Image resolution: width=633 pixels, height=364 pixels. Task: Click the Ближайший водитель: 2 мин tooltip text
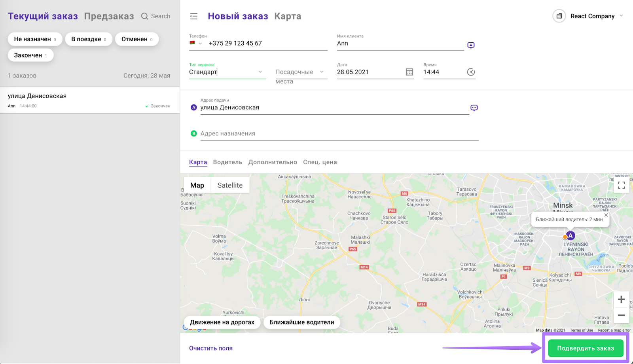tap(569, 219)
